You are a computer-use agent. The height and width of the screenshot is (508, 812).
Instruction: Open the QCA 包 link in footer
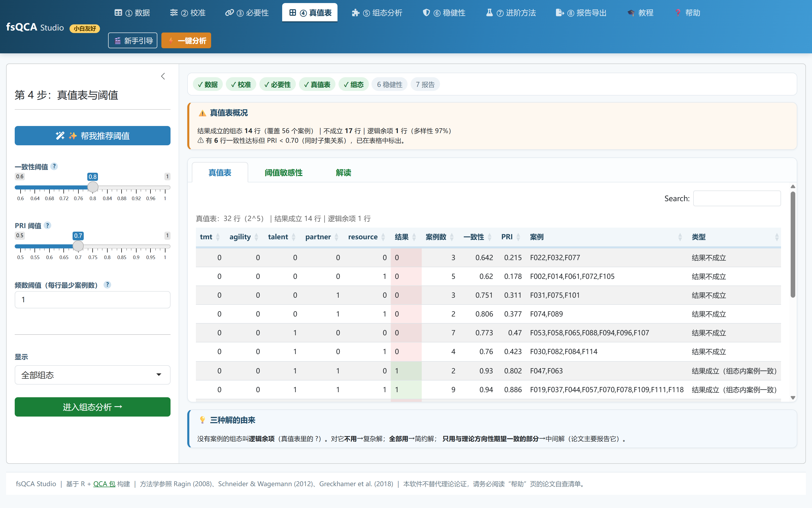click(x=104, y=484)
